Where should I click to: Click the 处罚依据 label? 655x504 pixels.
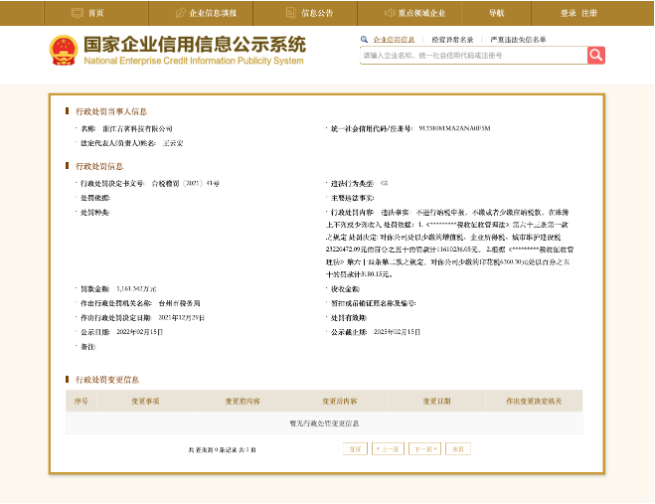point(95,198)
